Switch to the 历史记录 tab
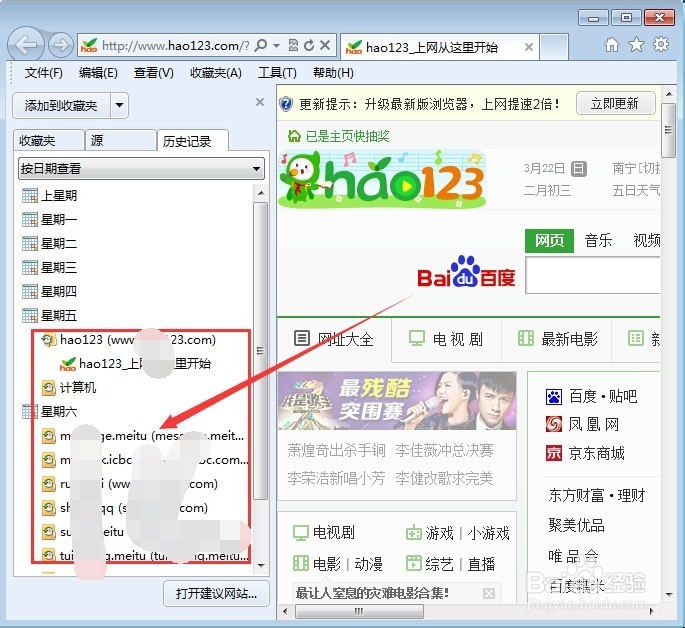 [193, 141]
